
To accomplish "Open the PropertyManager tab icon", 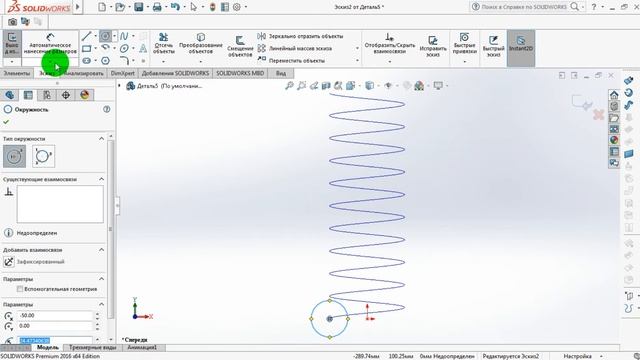I will point(28,95).
